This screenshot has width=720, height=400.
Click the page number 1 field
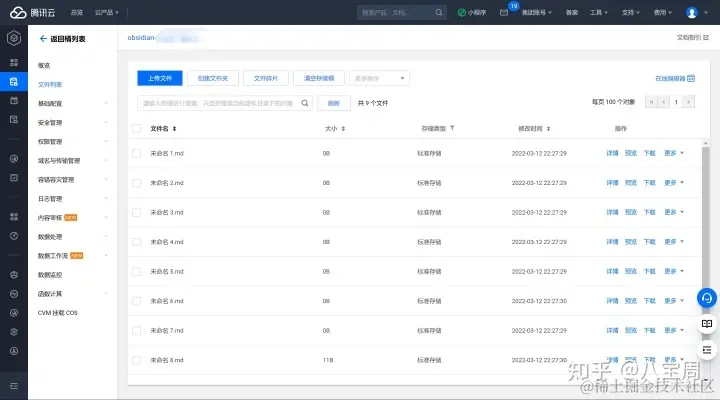tap(676, 102)
